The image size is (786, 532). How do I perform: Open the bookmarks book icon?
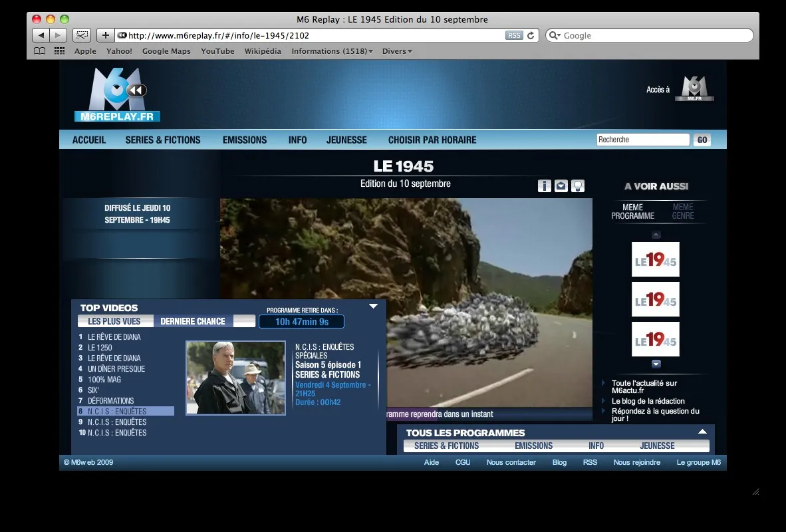[40, 51]
